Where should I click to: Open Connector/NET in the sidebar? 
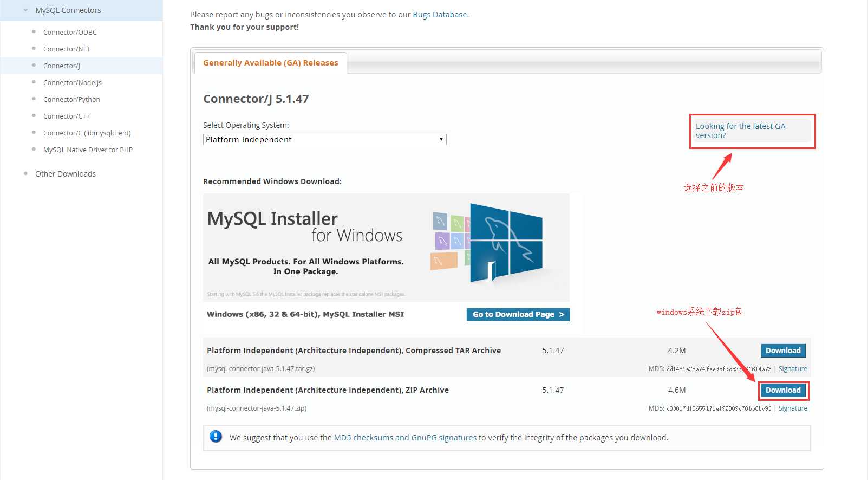click(67, 49)
